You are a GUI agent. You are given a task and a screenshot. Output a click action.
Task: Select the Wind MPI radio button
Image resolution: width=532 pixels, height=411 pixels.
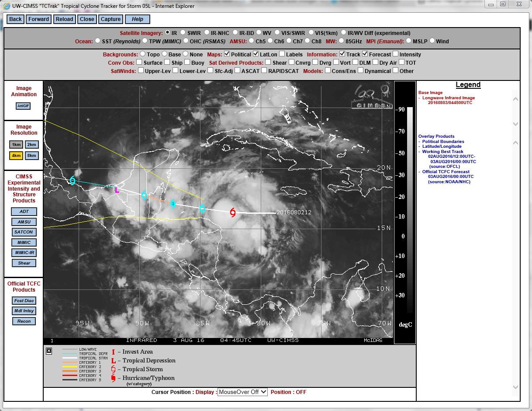click(x=432, y=41)
